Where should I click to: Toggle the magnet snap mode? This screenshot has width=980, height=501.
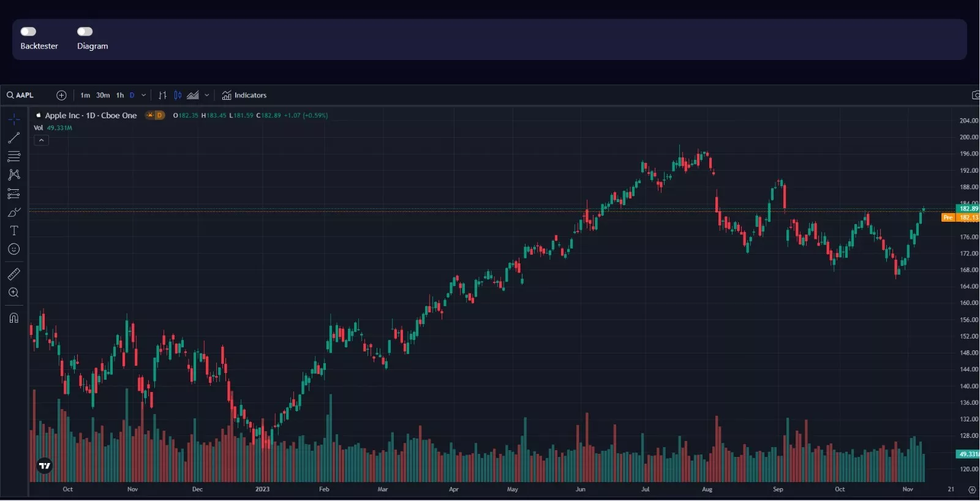click(14, 318)
